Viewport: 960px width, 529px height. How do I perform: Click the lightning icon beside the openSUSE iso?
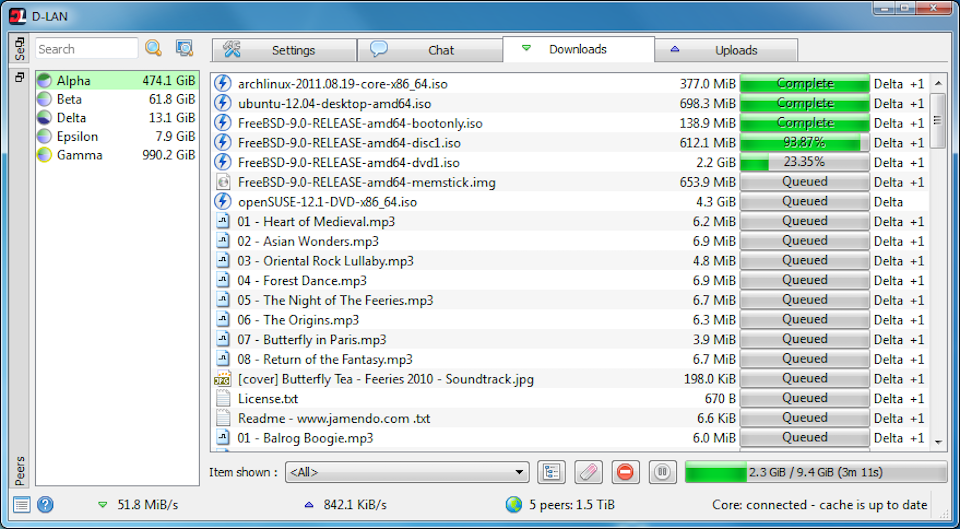coord(223,201)
